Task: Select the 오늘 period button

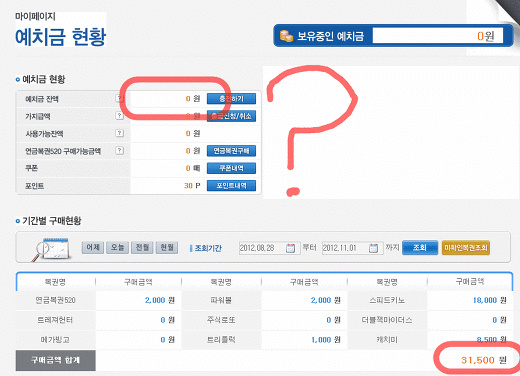Action: [117, 247]
